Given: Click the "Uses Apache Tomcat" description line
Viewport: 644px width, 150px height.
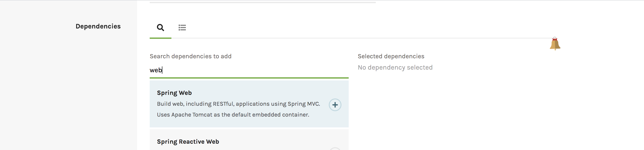Looking at the screenshot, I should [x=233, y=115].
